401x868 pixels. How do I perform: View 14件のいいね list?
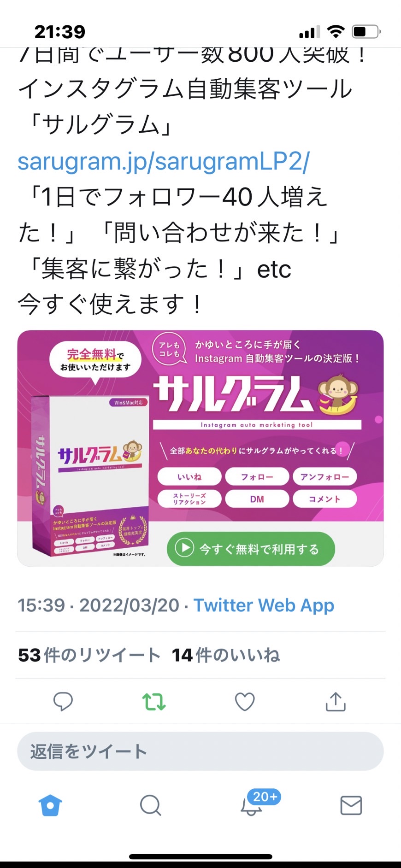coord(226,655)
